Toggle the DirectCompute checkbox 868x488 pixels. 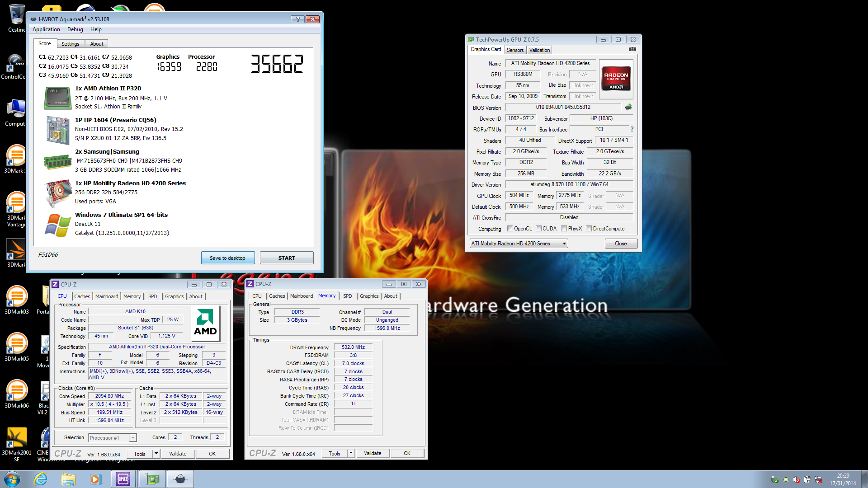point(589,229)
